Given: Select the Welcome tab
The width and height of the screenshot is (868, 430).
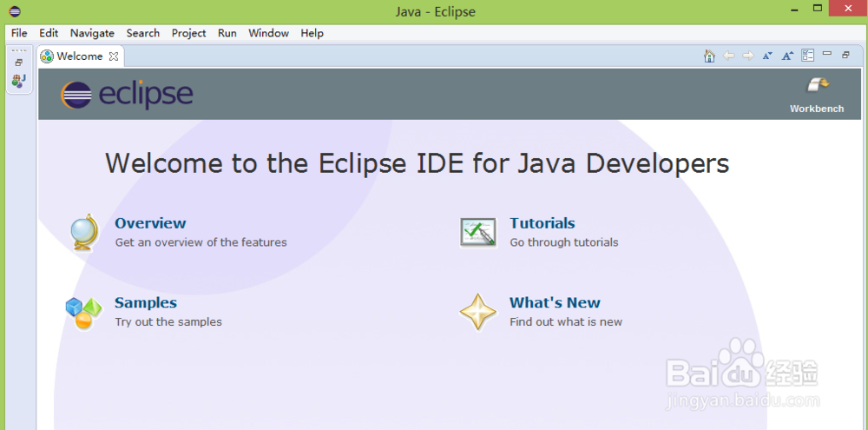Looking at the screenshot, I should pos(79,56).
